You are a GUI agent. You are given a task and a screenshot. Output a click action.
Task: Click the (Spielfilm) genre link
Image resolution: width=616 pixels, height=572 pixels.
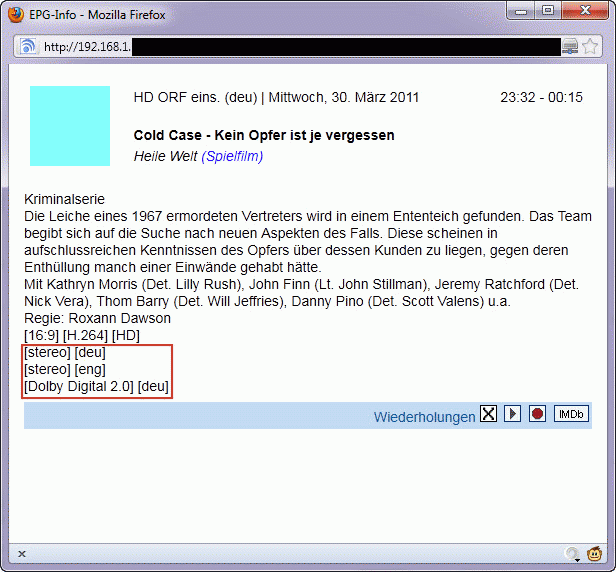tap(232, 156)
